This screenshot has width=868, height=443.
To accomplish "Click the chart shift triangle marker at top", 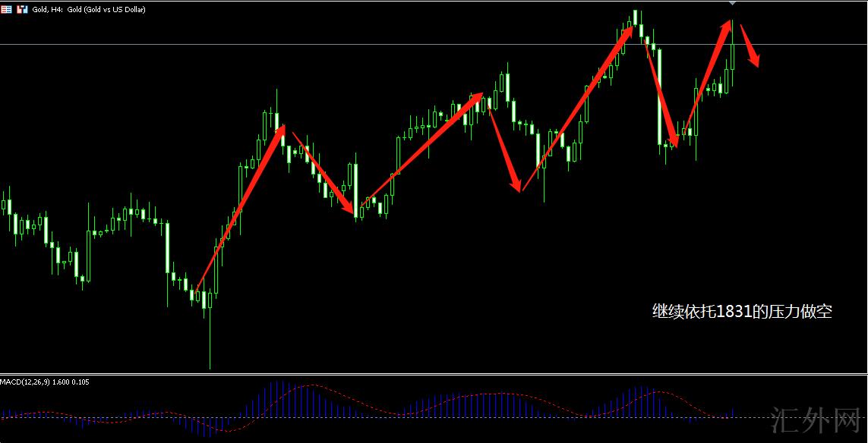I will 732,4.
